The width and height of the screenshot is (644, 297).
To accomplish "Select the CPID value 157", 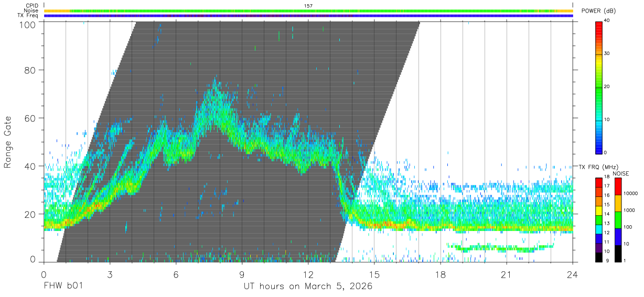I will (x=308, y=6).
